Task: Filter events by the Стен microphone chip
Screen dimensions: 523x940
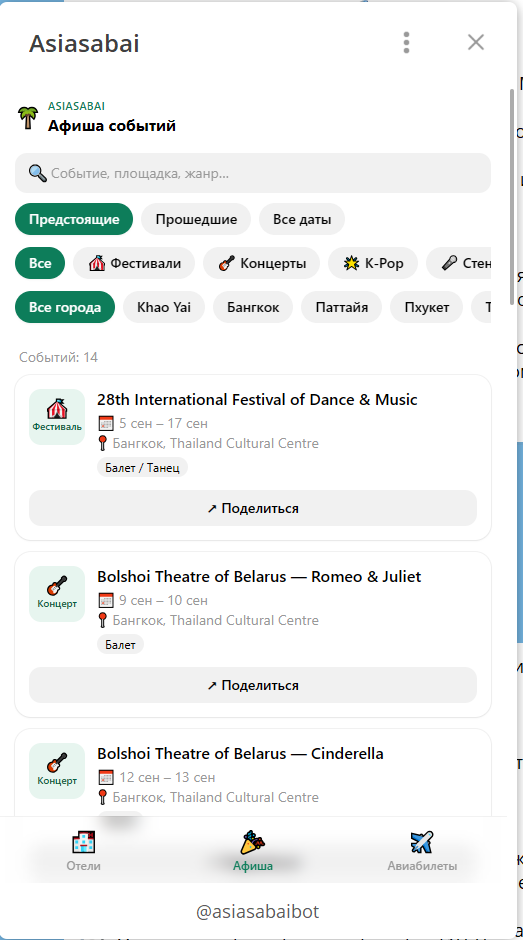Action: click(459, 263)
